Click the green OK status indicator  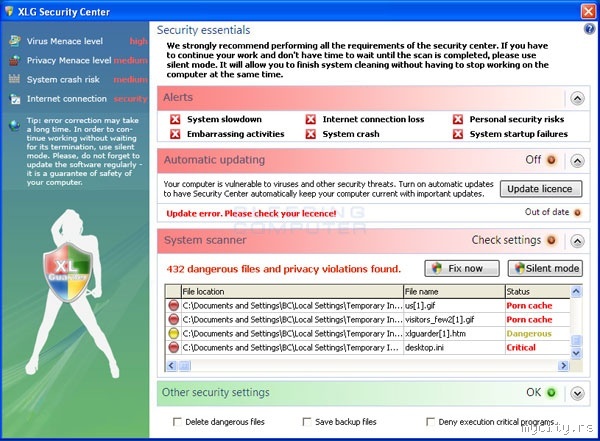click(551, 392)
